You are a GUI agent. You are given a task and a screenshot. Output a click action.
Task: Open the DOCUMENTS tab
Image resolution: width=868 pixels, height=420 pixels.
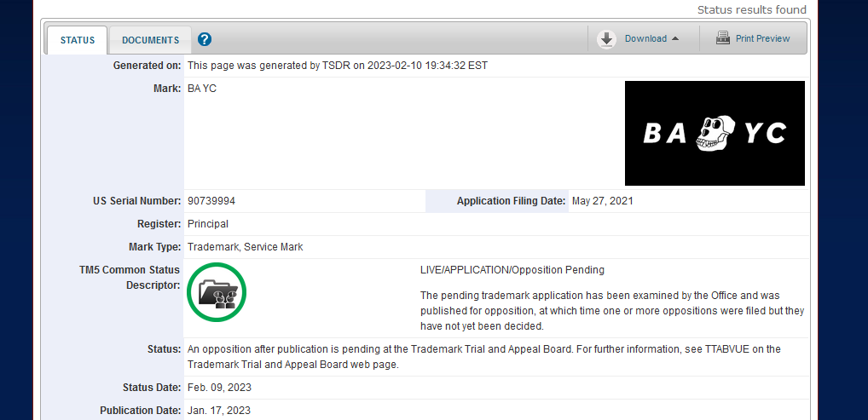click(x=150, y=40)
